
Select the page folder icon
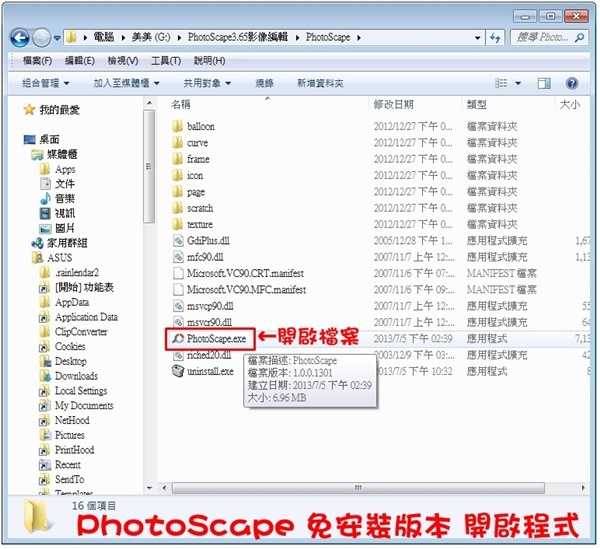[178, 192]
